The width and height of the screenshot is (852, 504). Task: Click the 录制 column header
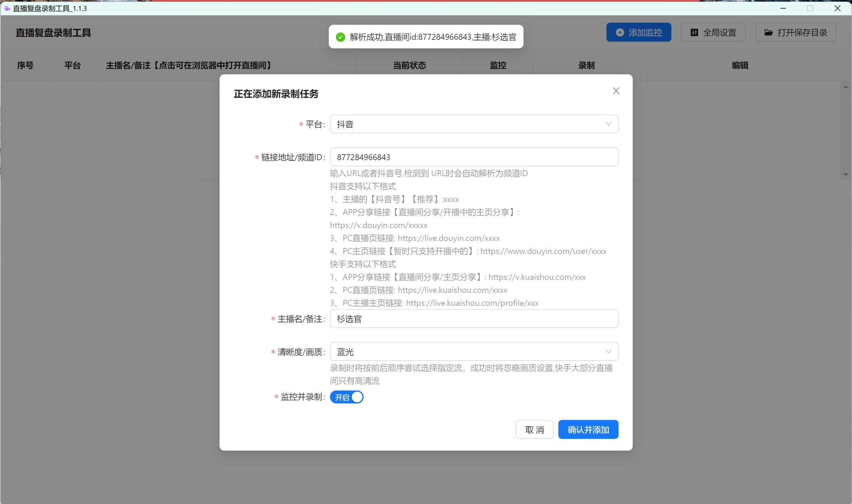pyautogui.click(x=586, y=65)
